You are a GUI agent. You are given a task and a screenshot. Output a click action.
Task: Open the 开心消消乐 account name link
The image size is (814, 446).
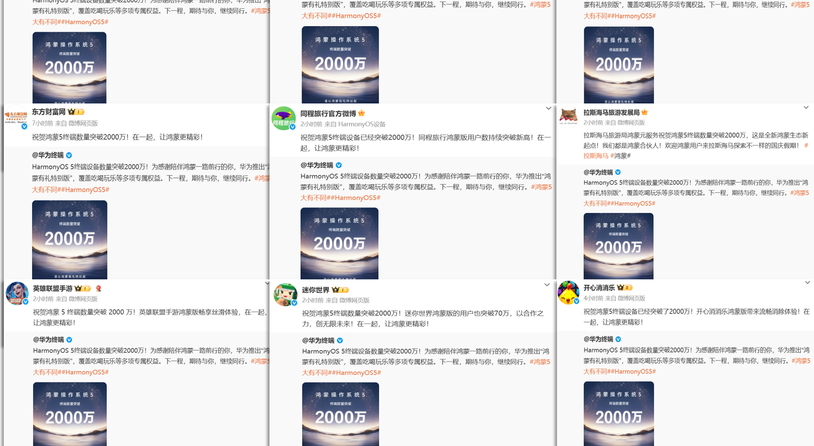point(599,288)
